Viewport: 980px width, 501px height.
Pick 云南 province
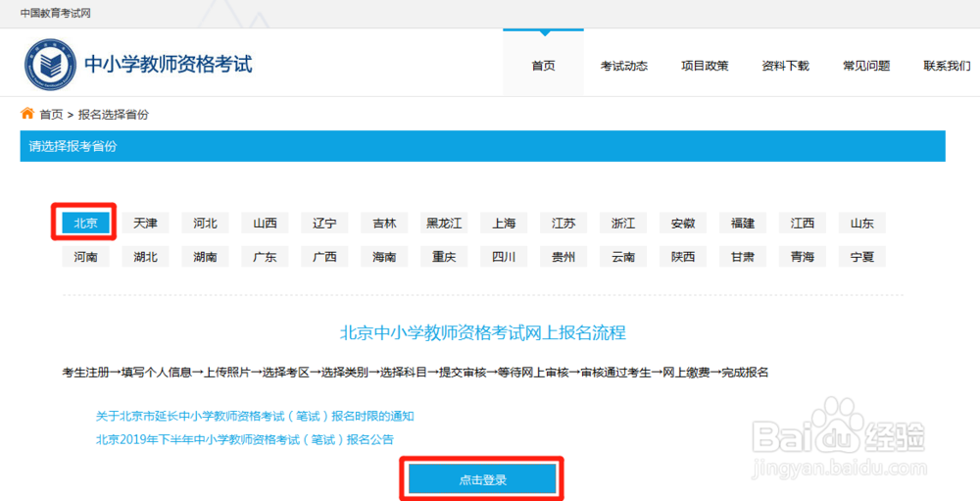click(x=623, y=257)
